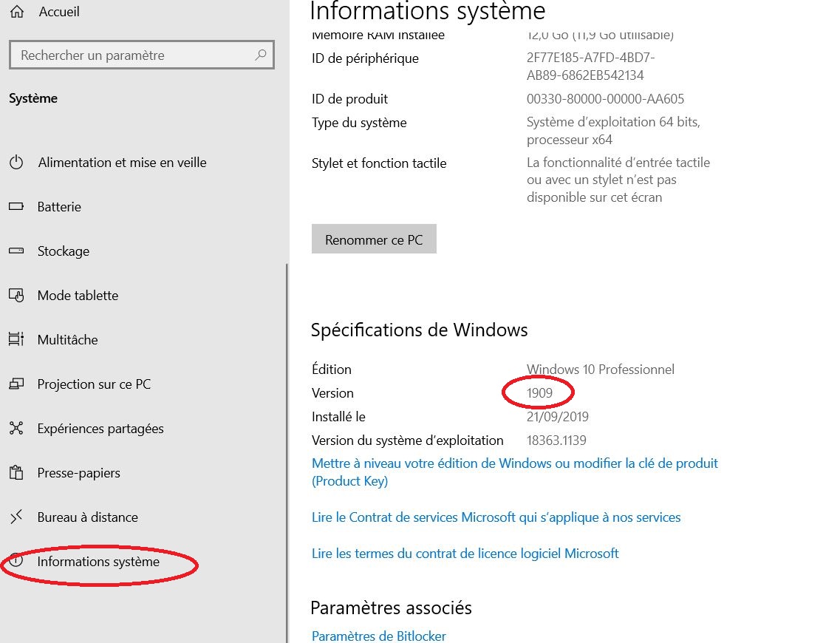
Task: Select install date 21/09/2019
Action: tap(558, 416)
